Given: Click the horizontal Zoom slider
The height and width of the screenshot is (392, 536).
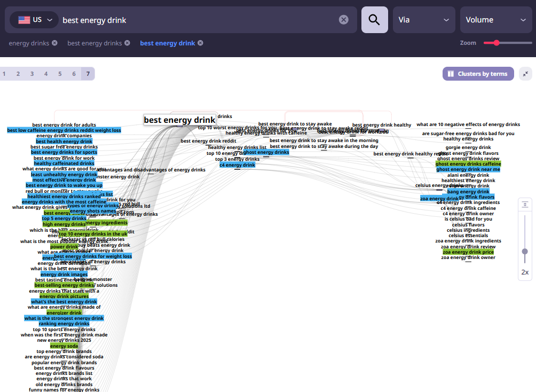Looking at the screenshot, I should point(507,43).
